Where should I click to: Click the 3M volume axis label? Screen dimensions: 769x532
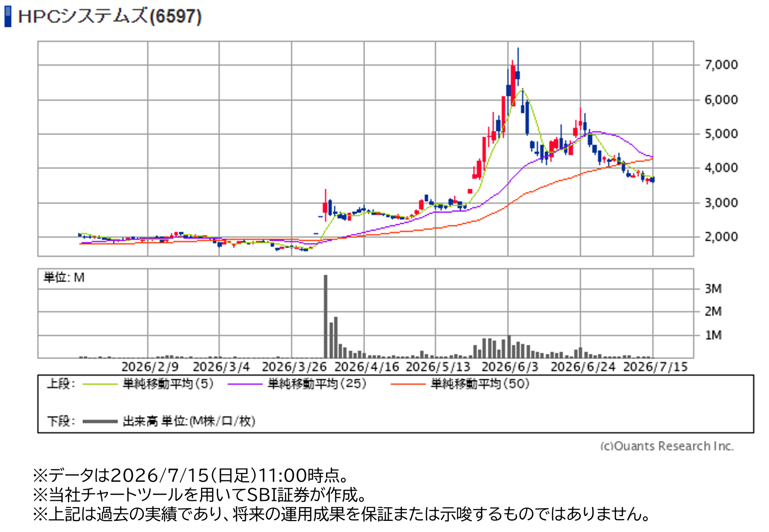713,289
